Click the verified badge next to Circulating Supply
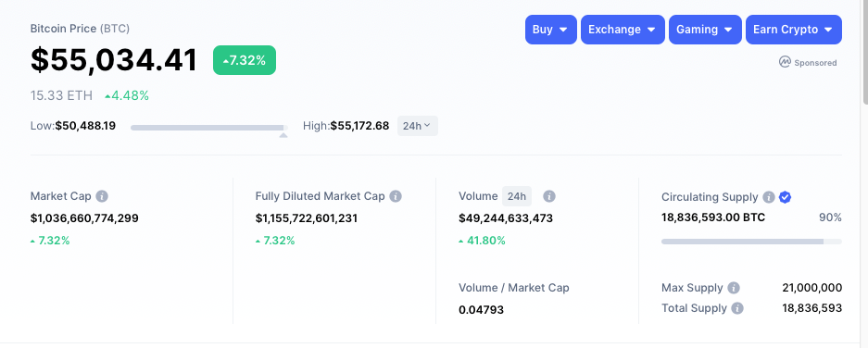Image resolution: width=868 pixels, height=348 pixels. [785, 197]
